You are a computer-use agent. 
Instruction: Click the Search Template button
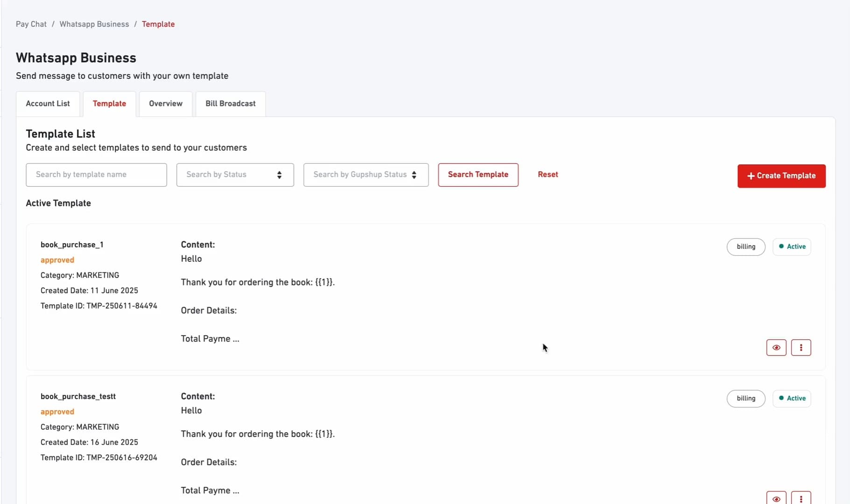pyautogui.click(x=478, y=175)
